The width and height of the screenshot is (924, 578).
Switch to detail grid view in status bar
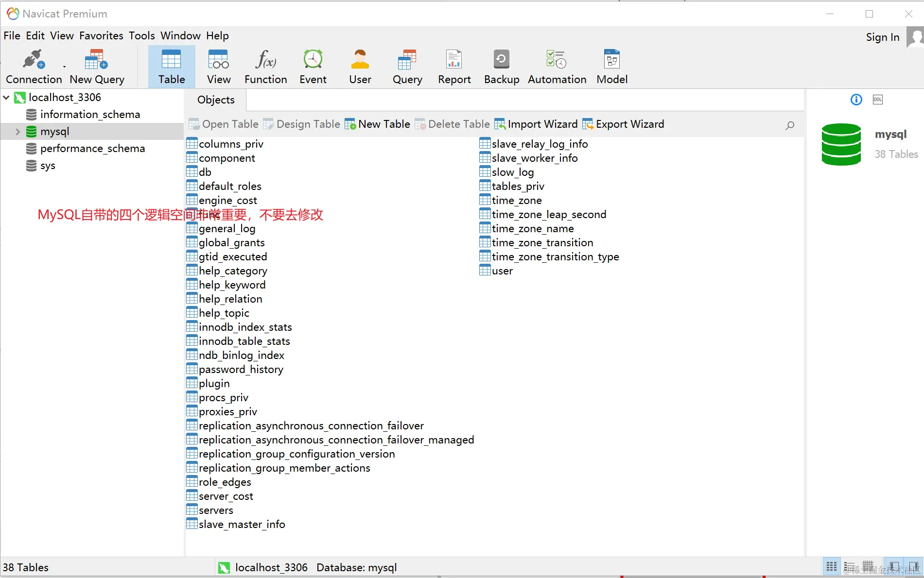[868, 567]
